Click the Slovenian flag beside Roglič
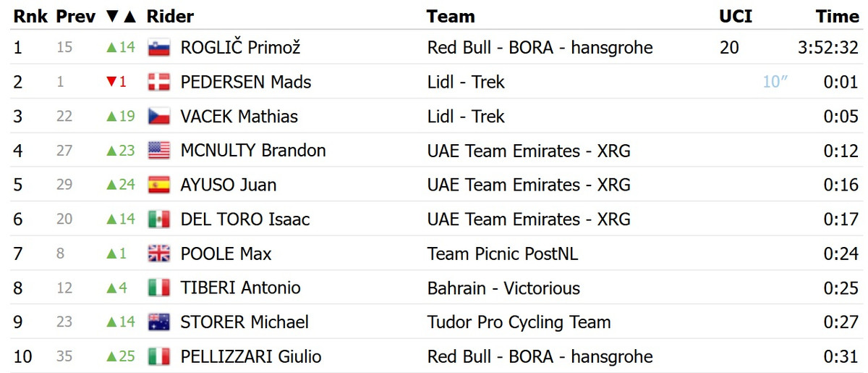 pyautogui.click(x=158, y=48)
